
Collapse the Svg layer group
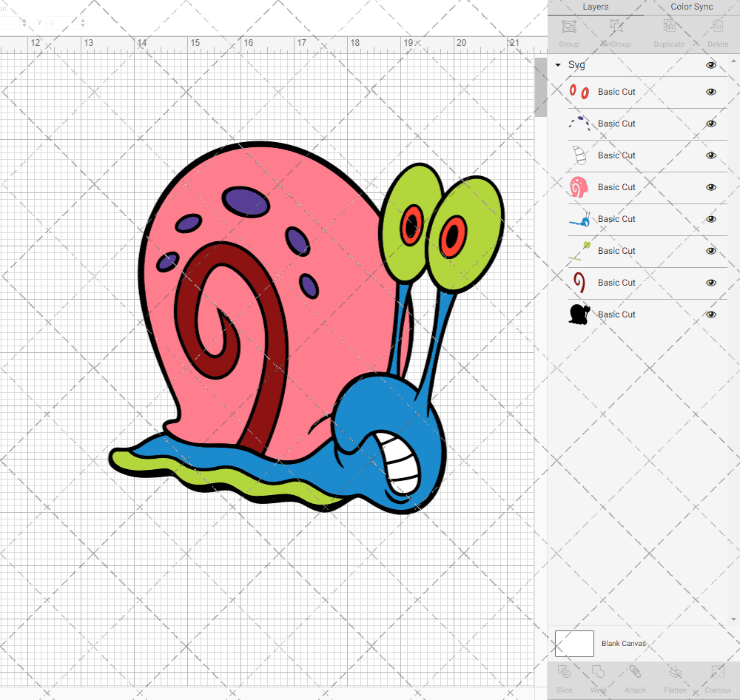[x=558, y=64]
